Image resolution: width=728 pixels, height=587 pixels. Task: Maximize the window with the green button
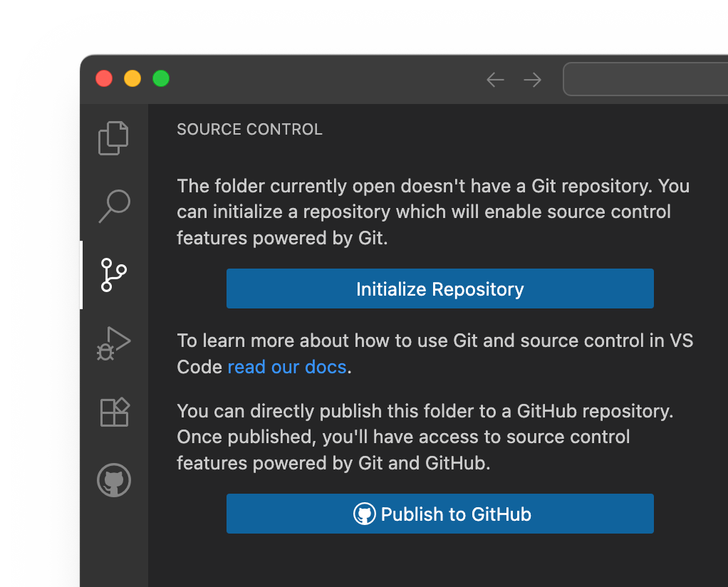click(x=161, y=78)
